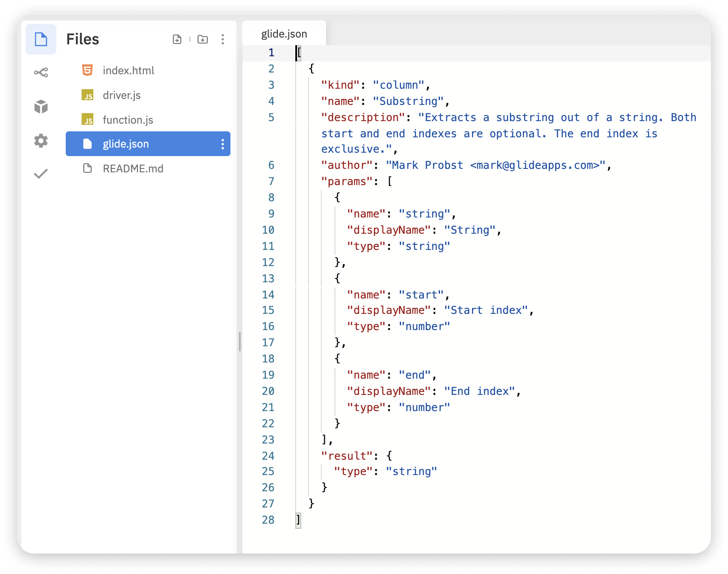Select driver.js in the file list
Viewport: 728px width, 574px height.
point(122,95)
